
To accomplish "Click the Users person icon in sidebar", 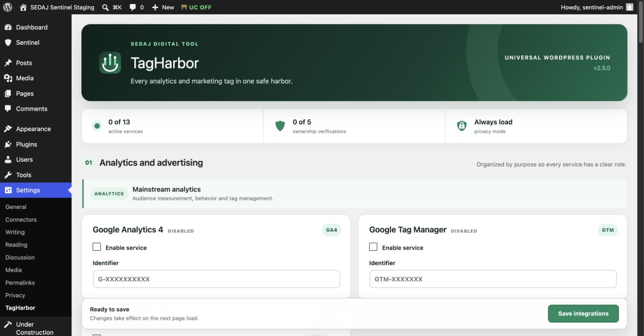I will point(8,160).
